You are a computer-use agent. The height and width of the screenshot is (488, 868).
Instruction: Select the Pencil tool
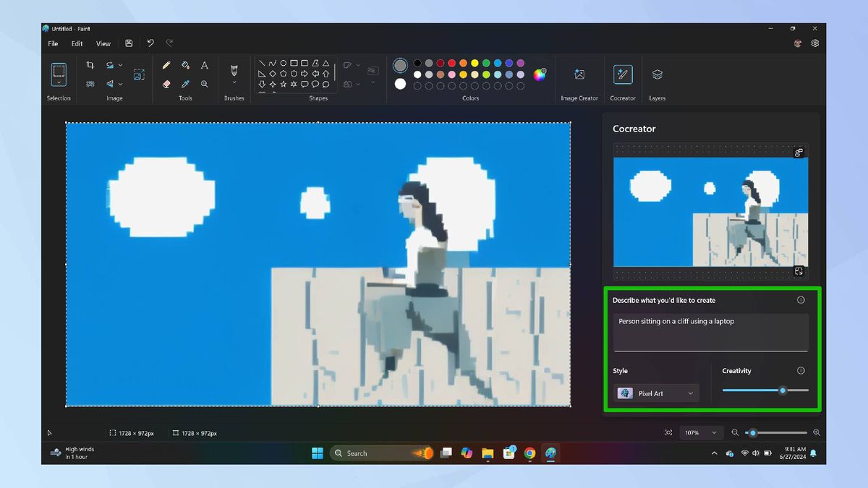166,64
